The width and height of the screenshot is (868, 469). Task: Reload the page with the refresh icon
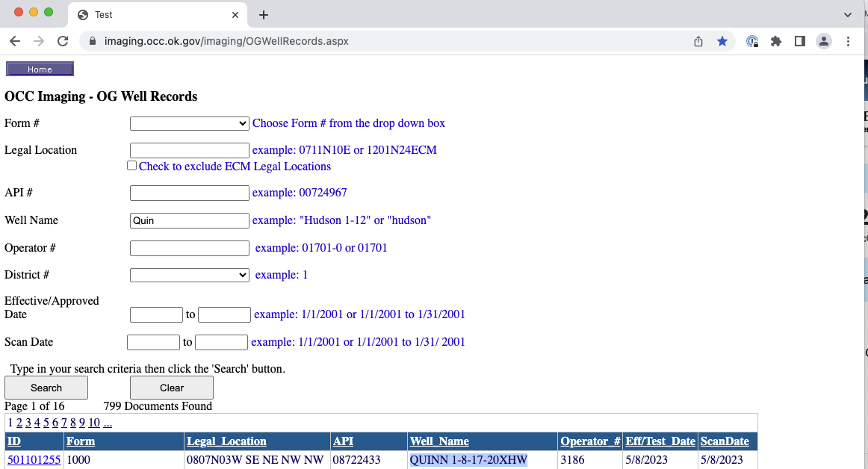tap(63, 41)
